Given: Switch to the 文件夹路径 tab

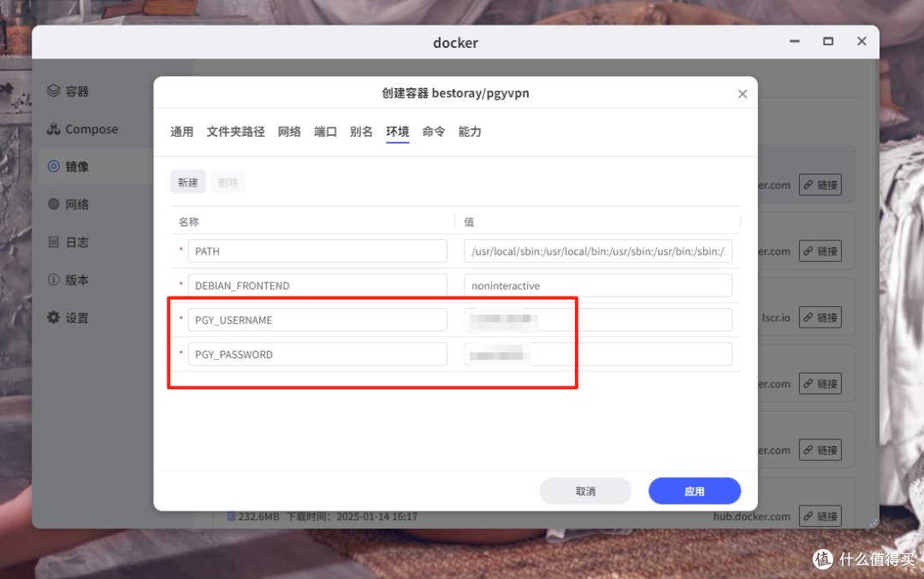Looking at the screenshot, I should [x=236, y=132].
